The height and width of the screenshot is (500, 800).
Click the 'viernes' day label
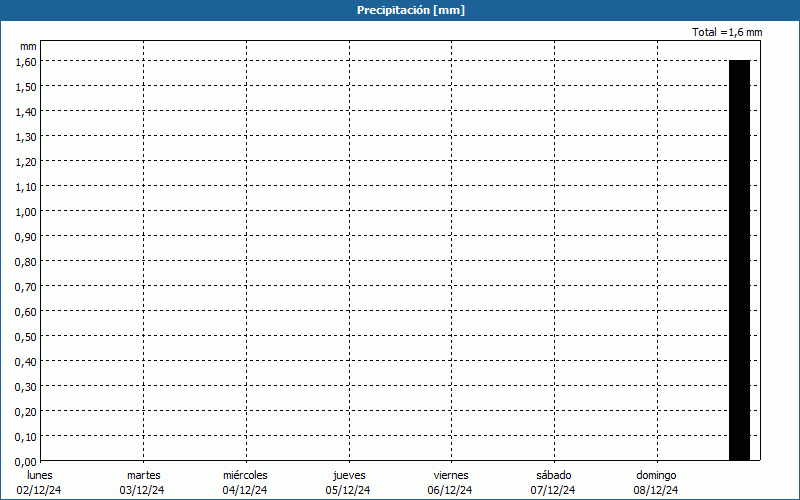pos(451,475)
